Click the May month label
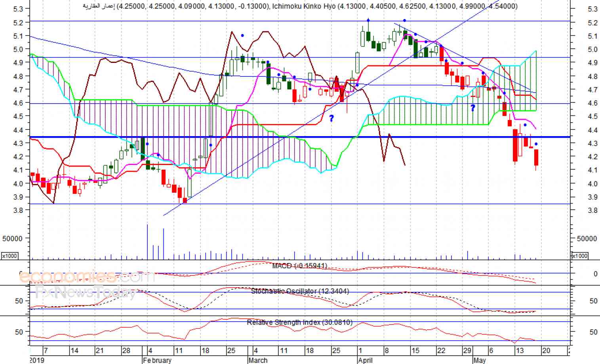The image size is (600, 364). click(480, 360)
